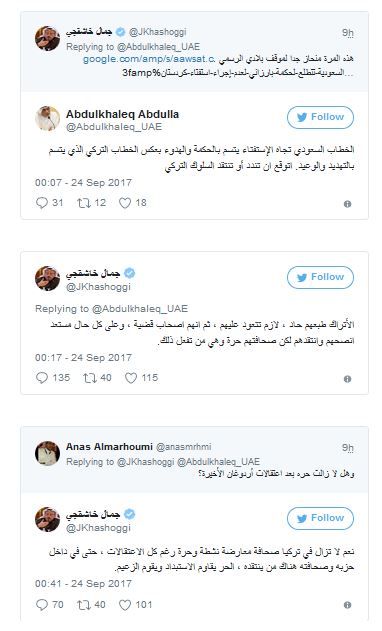Open the google.com/amp aawsat link
The width and height of the screenshot is (382, 631).
(149, 59)
